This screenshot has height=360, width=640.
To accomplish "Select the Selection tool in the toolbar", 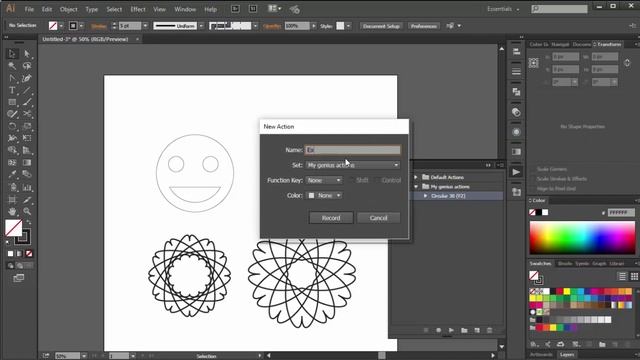I will [x=12, y=53].
